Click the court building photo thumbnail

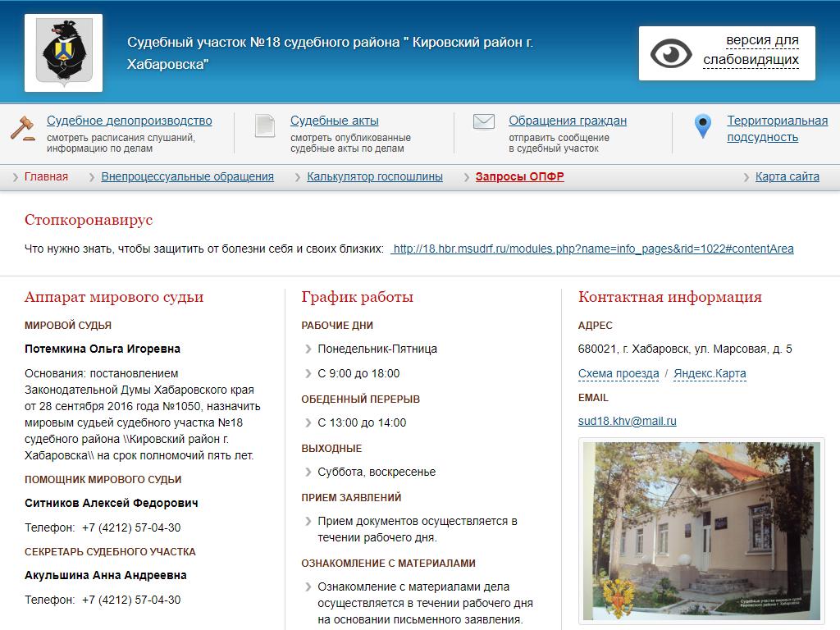(x=701, y=531)
